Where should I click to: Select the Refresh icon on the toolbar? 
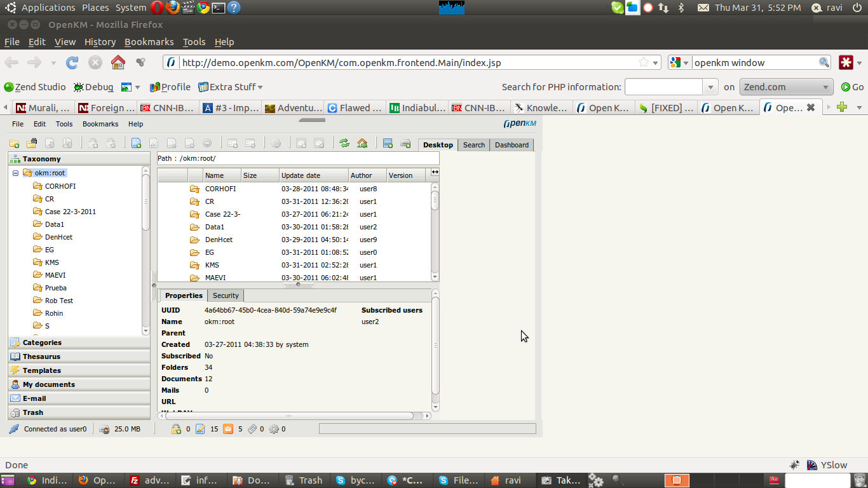[x=345, y=143]
